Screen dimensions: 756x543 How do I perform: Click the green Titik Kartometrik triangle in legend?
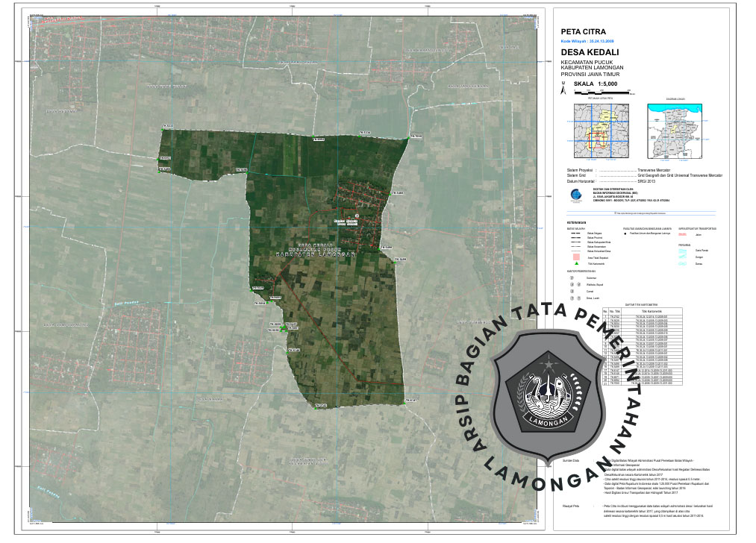[x=576, y=265]
